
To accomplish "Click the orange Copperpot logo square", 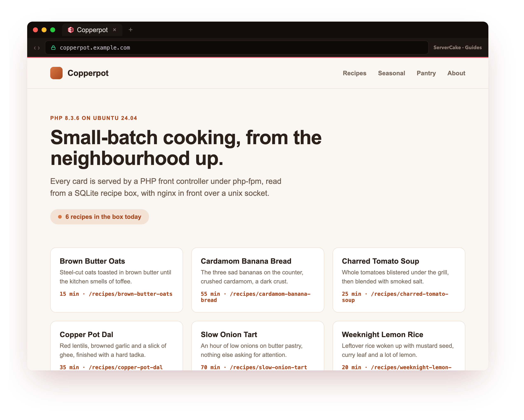I will coord(56,73).
